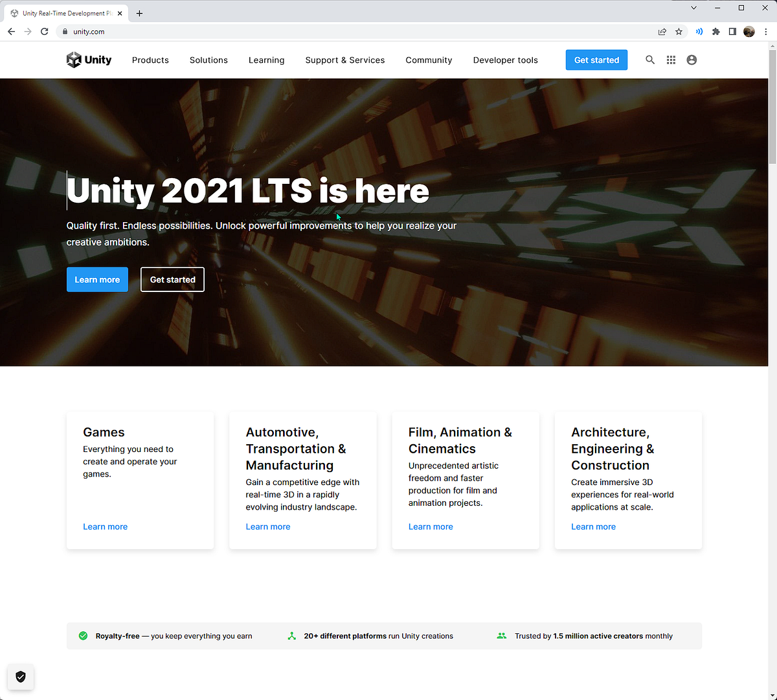777x700 pixels.
Task: Click Learn more button in hero banner
Action: pyautogui.click(x=97, y=280)
